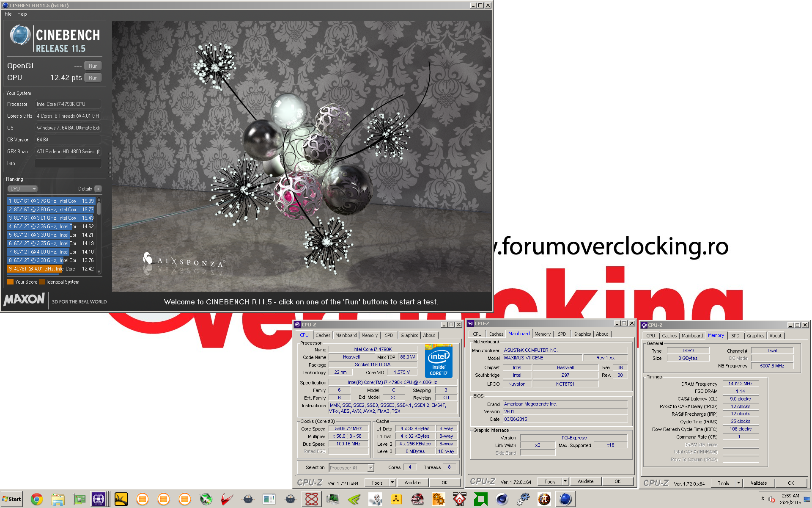Open the Cinebench File menu
The image size is (812, 508).
[8, 14]
